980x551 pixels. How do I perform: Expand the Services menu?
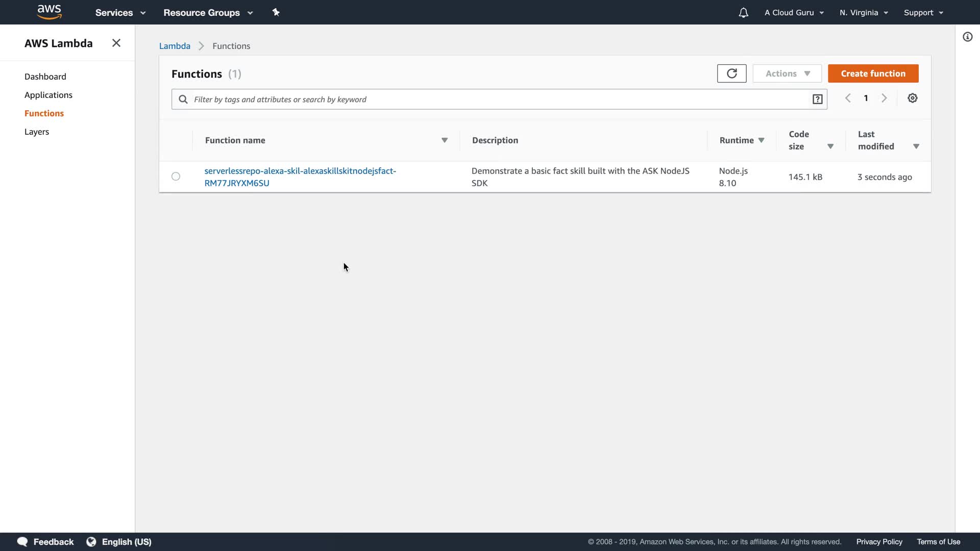120,13
